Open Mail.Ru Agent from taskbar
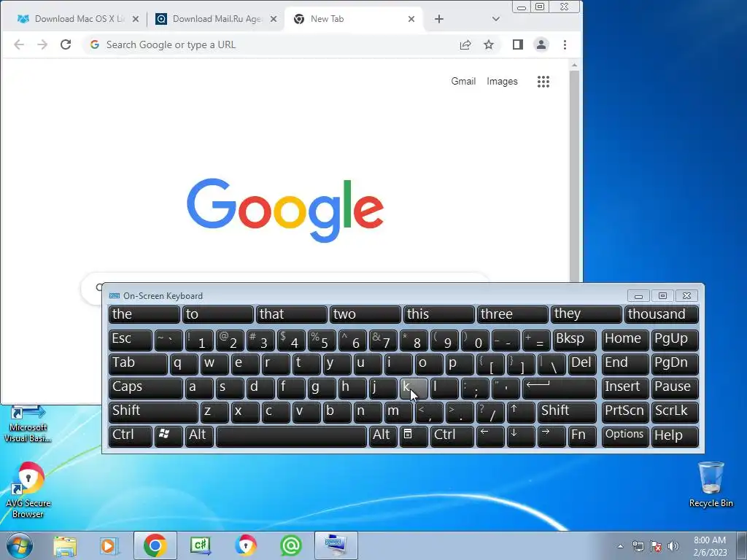Image resolution: width=747 pixels, height=560 pixels. (x=291, y=546)
